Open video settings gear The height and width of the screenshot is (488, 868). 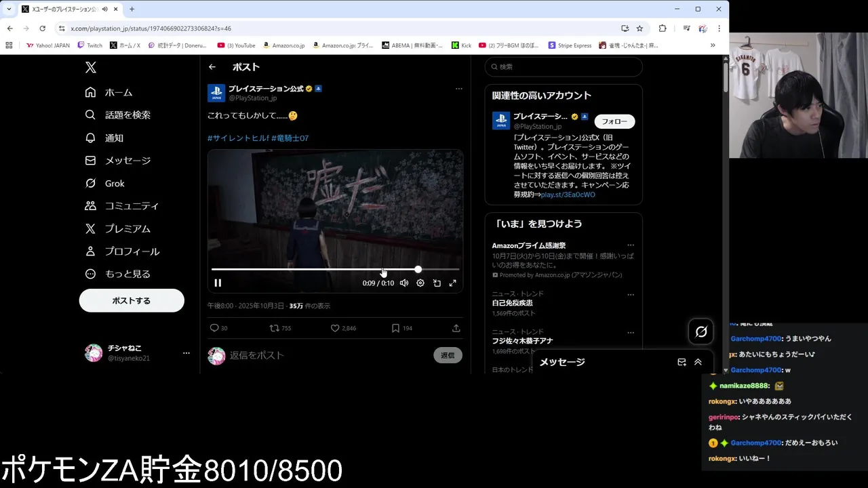point(420,283)
